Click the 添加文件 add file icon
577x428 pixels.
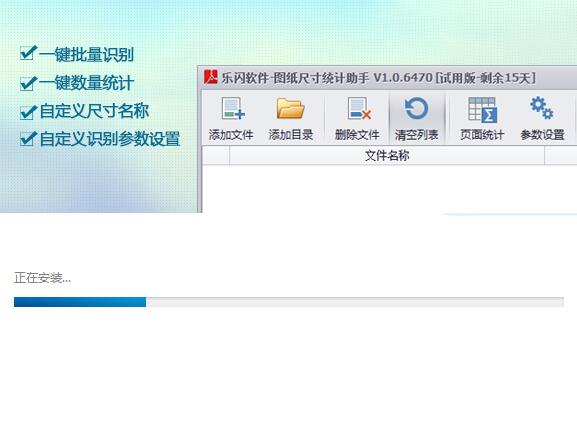point(233,109)
